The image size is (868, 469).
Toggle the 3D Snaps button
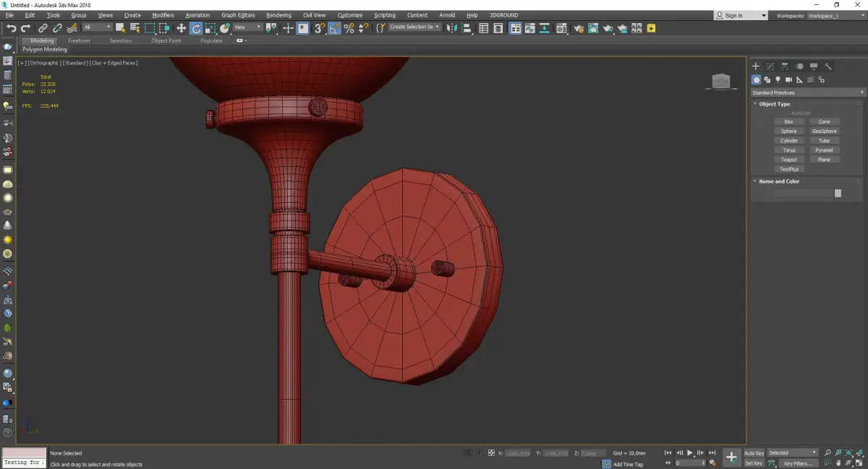tap(320, 28)
